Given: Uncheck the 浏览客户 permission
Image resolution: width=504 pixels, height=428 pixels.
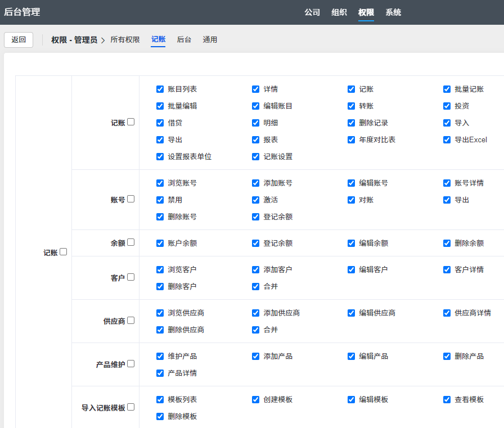Looking at the screenshot, I should (x=160, y=269).
